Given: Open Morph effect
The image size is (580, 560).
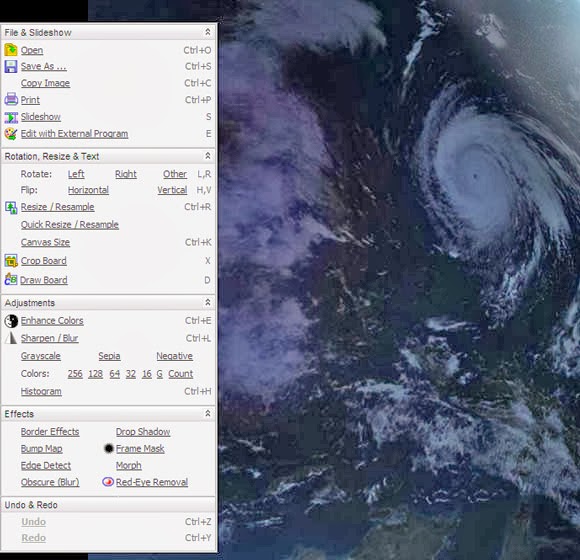Looking at the screenshot, I should click(128, 465).
